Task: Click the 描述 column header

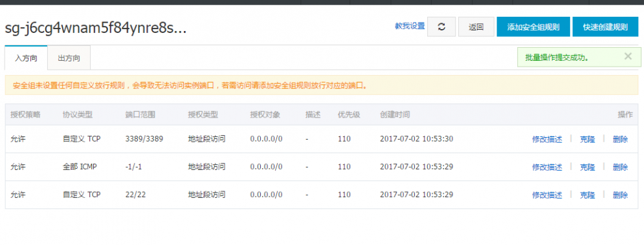Action: tap(313, 114)
